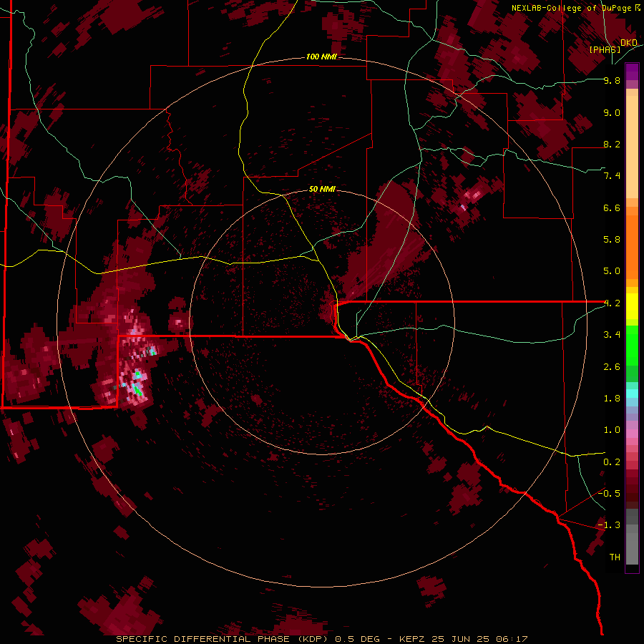644x644 pixels.
Task: Select the 3.4 value on the color scale
Action: coord(612,335)
